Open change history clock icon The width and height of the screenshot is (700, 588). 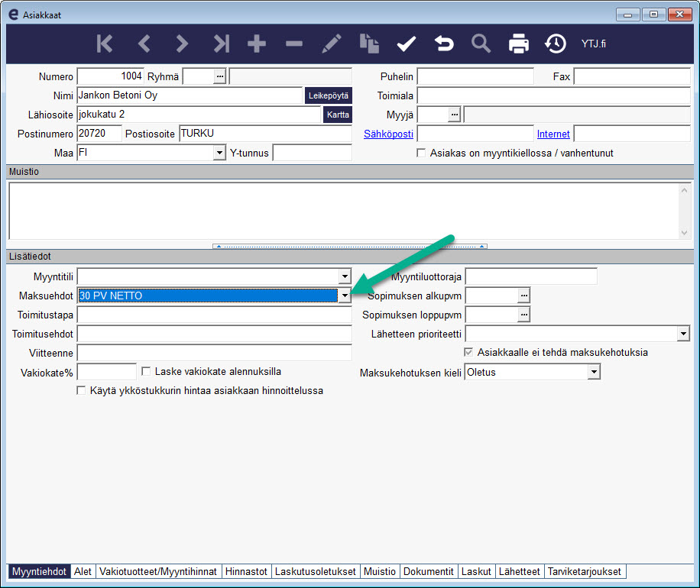coord(556,44)
